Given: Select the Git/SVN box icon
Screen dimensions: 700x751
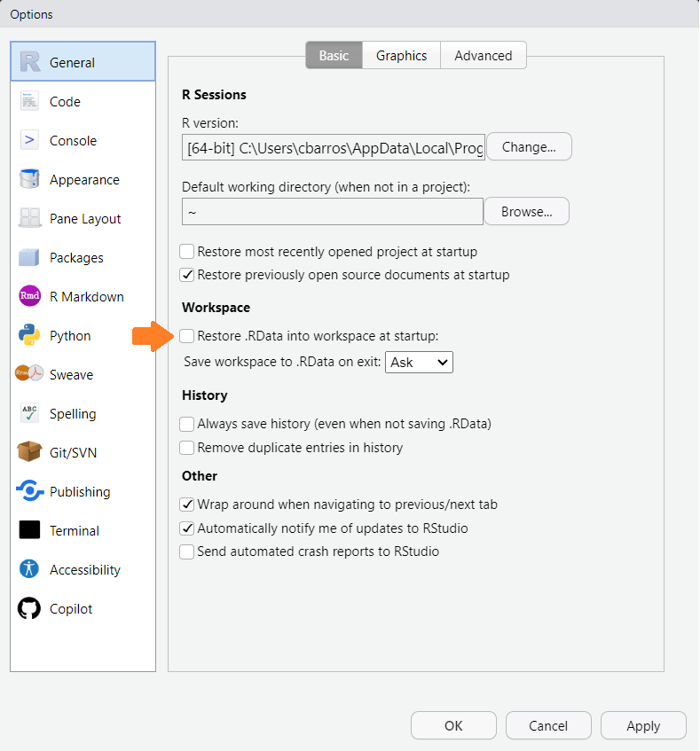Looking at the screenshot, I should point(29,452).
